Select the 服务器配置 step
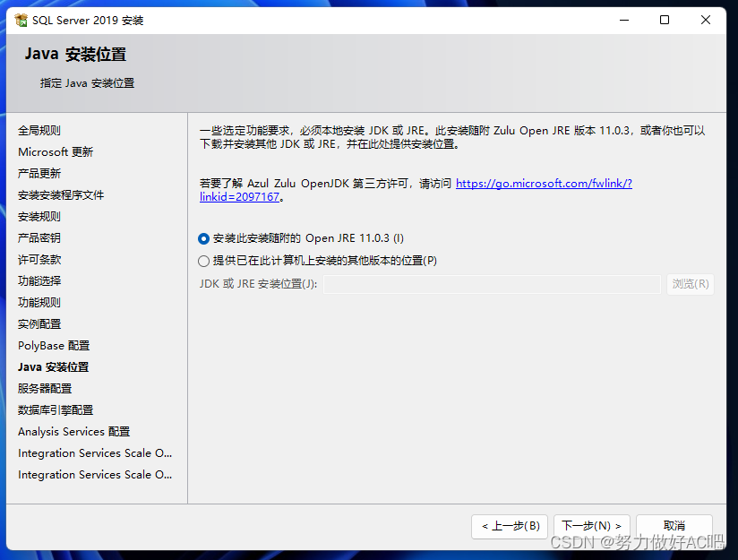Viewport: 738px width, 560px height. [x=45, y=389]
